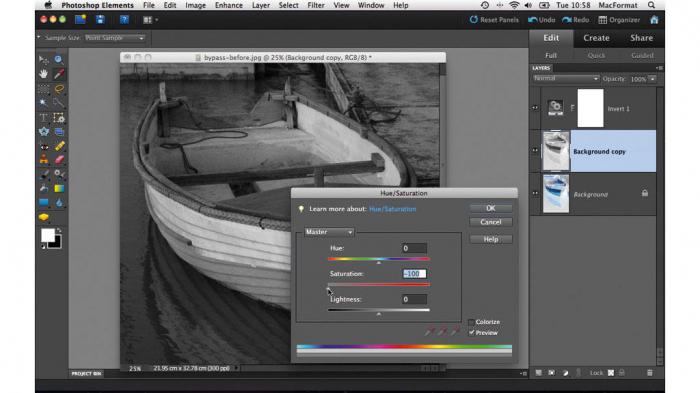Click the Save disk icon in top bar

(100, 20)
